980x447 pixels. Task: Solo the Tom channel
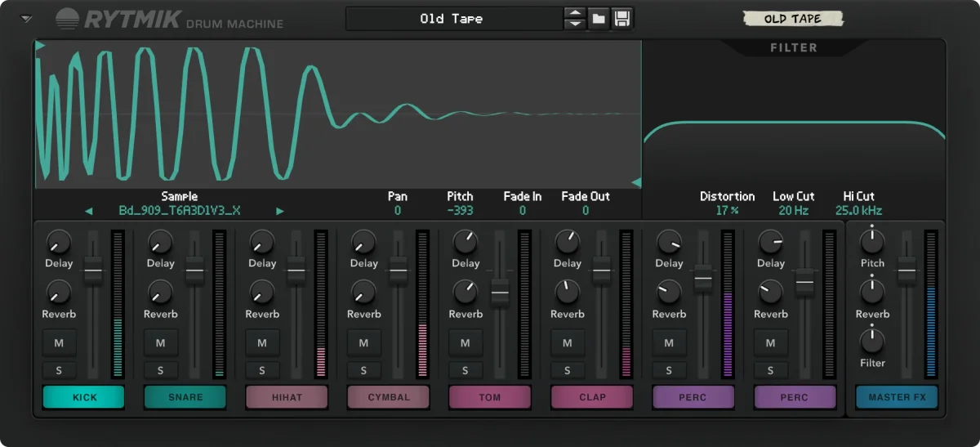(x=465, y=370)
